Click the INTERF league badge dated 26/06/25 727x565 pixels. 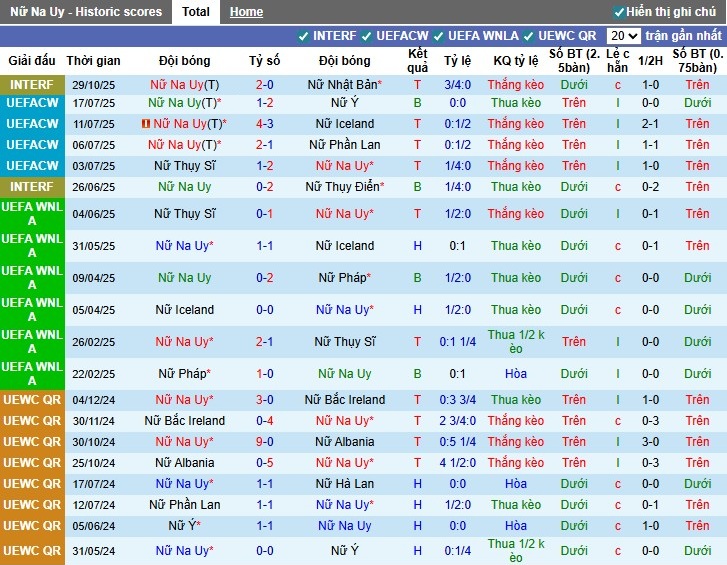click(x=32, y=187)
